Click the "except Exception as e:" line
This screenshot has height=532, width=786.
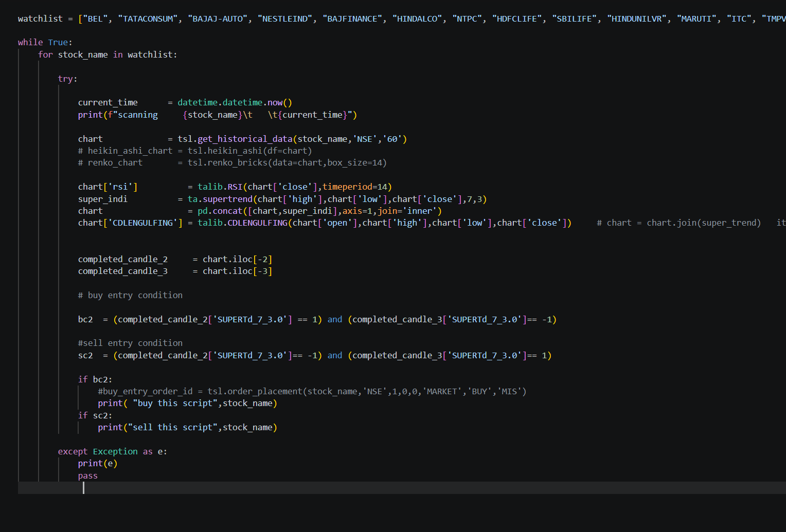point(113,452)
